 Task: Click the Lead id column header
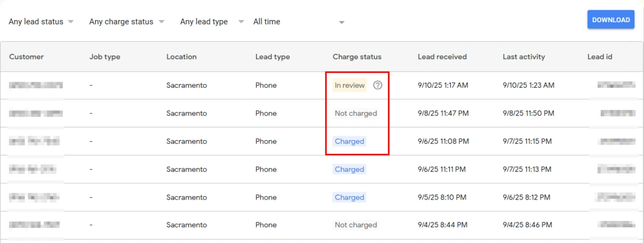tap(600, 57)
